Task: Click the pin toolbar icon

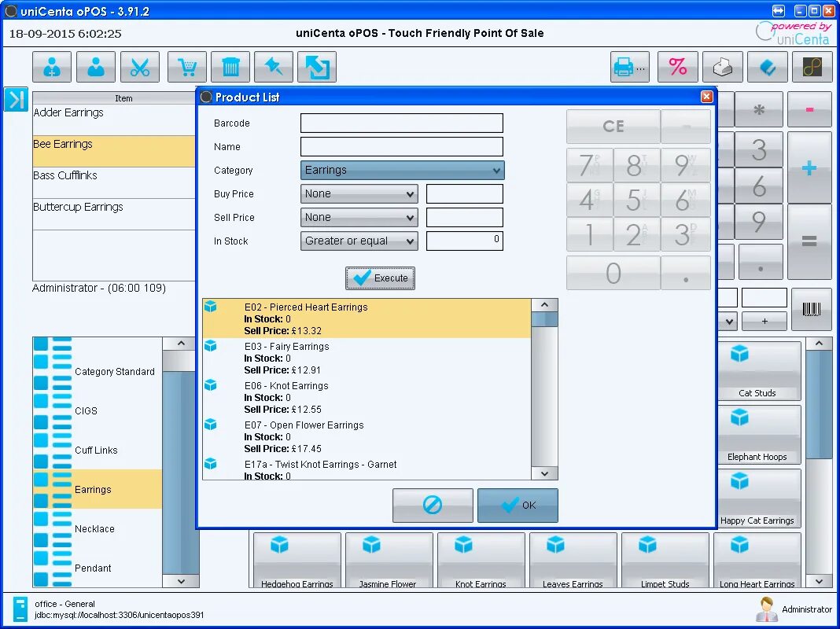Action: [274, 67]
